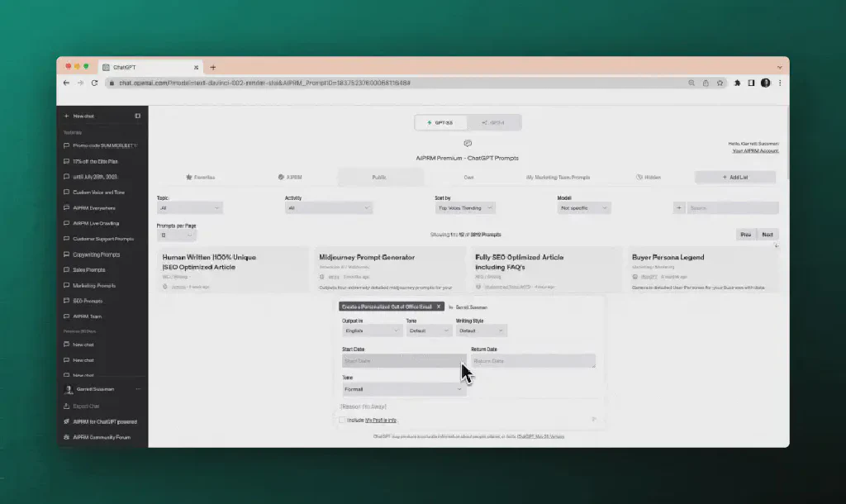
Task: Open the Buyer Persona Legend card
Action: [x=703, y=270]
